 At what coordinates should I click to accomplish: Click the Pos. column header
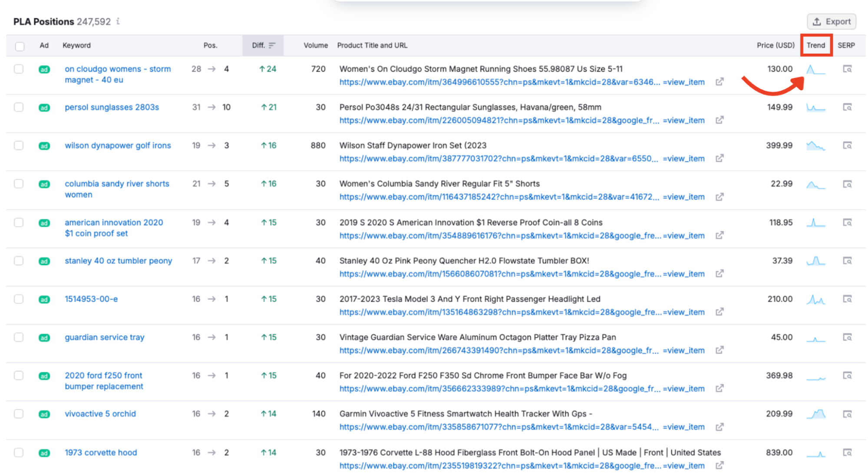(210, 46)
